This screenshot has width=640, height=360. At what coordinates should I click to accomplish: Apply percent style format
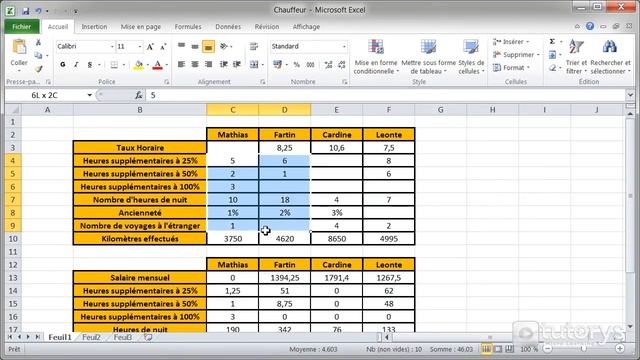[297, 64]
